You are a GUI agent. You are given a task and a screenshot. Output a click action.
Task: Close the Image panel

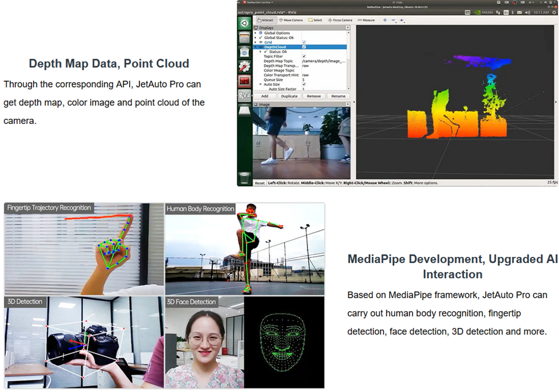(348, 104)
